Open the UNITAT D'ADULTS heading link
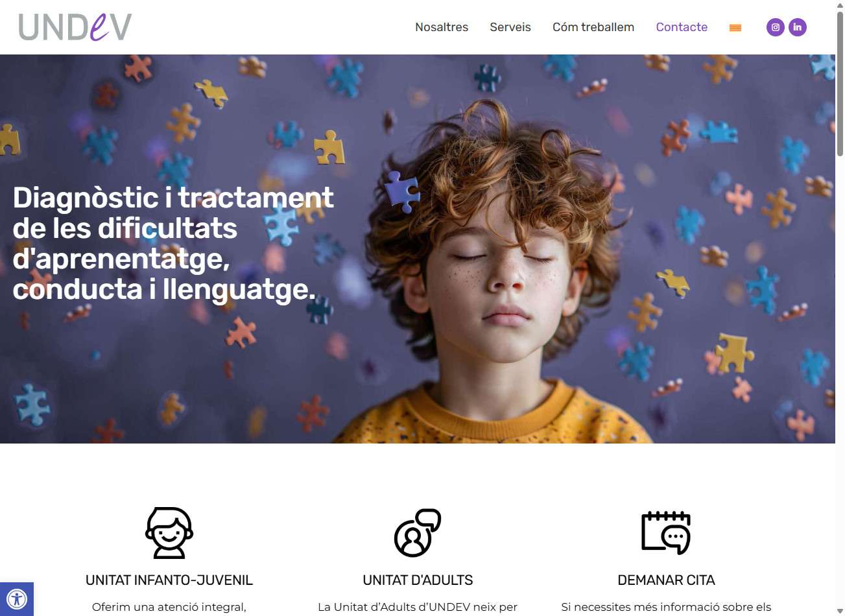The image size is (845, 616). tap(418, 580)
